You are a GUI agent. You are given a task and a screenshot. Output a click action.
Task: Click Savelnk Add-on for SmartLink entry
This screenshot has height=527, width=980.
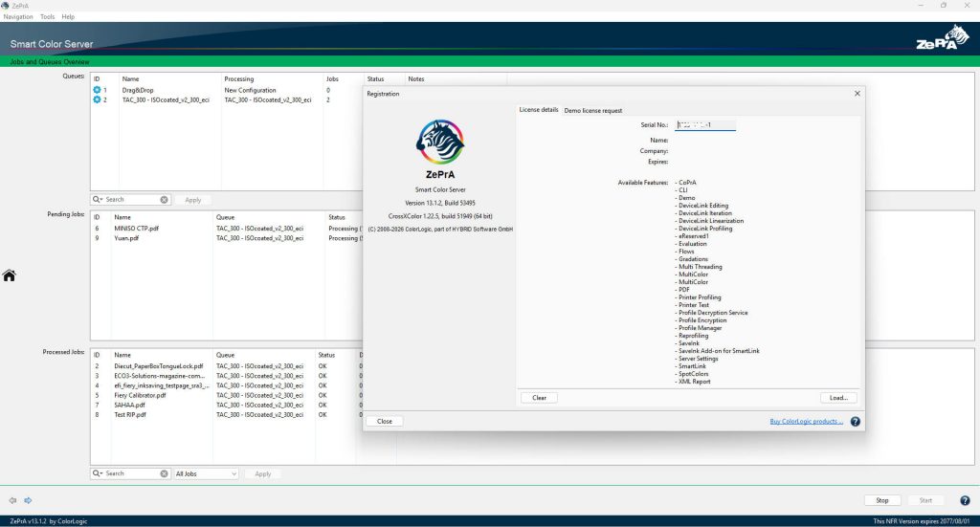tap(719, 351)
